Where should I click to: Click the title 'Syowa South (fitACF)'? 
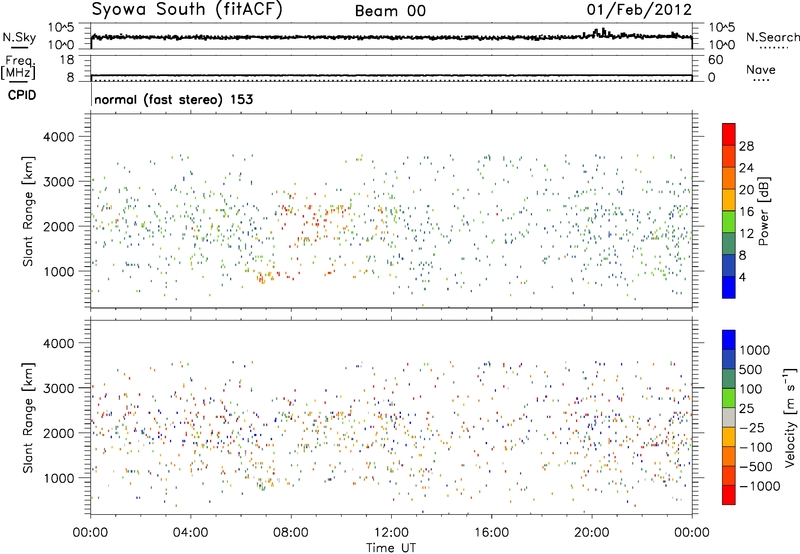click(x=187, y=10)
